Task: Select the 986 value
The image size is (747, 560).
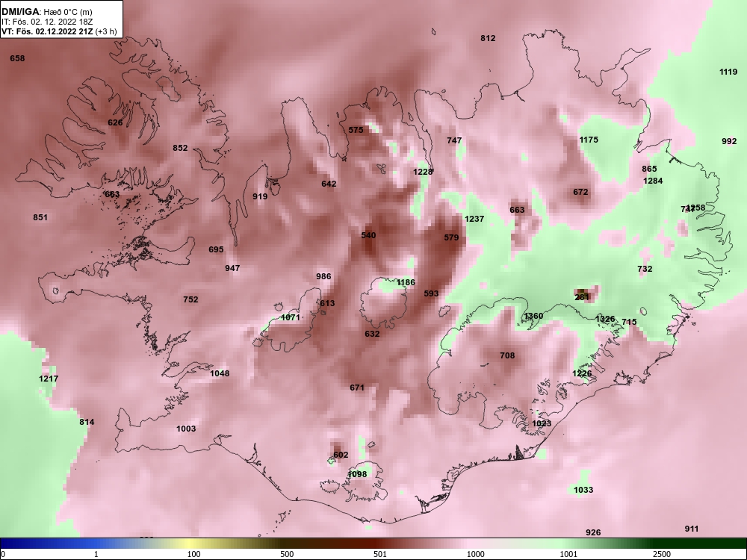Action: 323,277
